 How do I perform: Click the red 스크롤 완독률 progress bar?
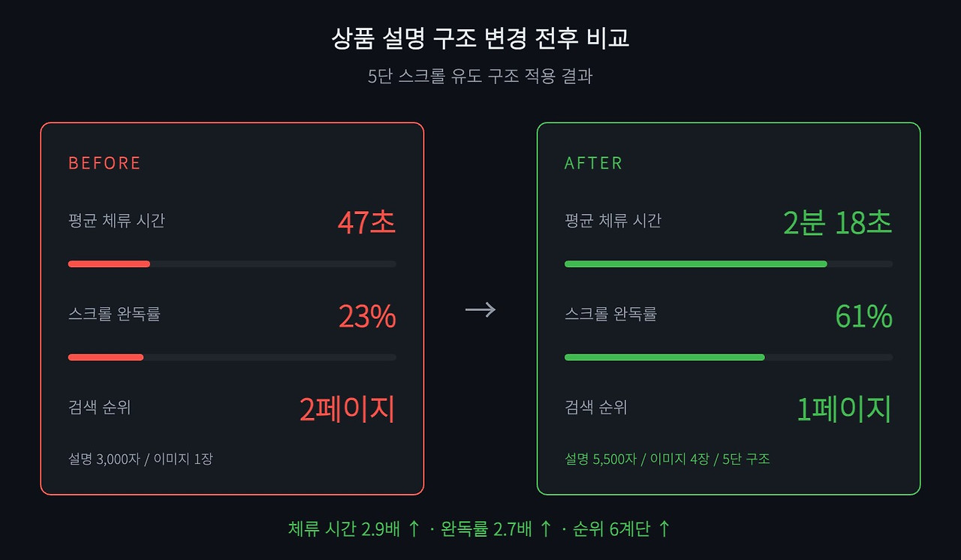(232, 357)
